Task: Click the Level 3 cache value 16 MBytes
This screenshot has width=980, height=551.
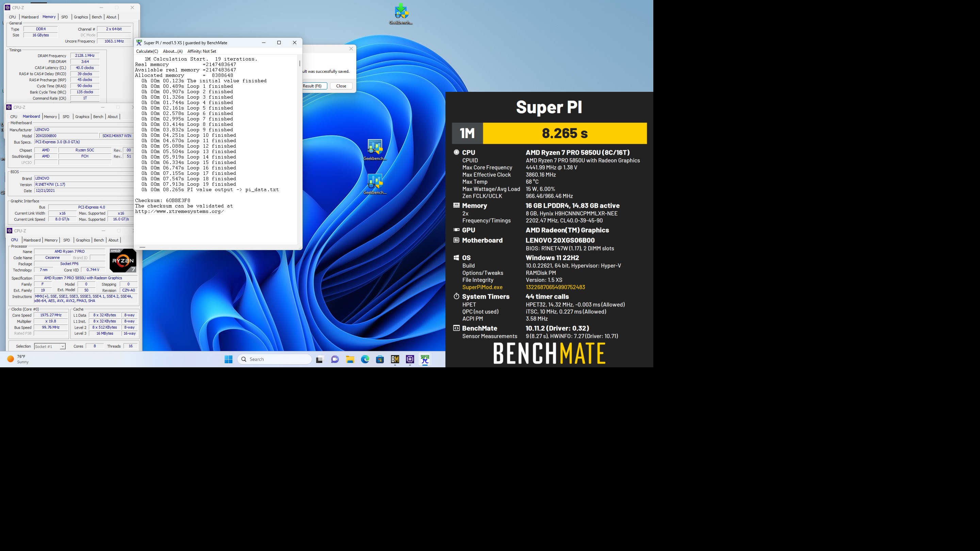Action: (104, 333)
